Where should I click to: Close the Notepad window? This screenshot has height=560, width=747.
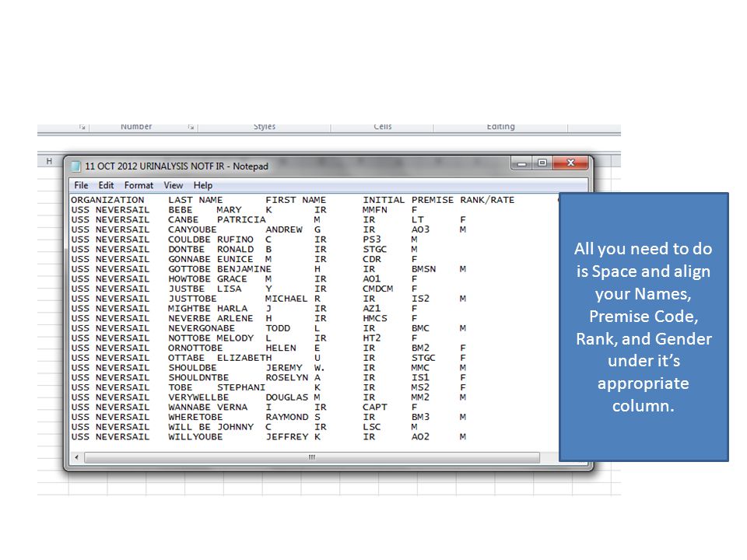point(570,163)
